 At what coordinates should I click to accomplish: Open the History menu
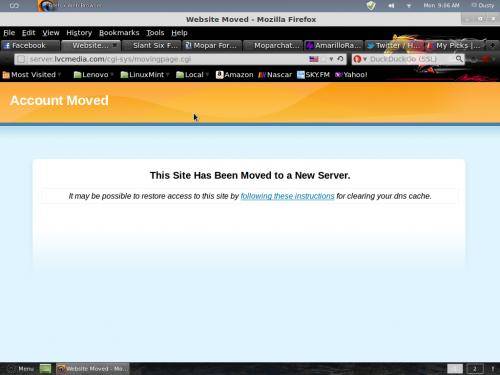pos(79,33)
